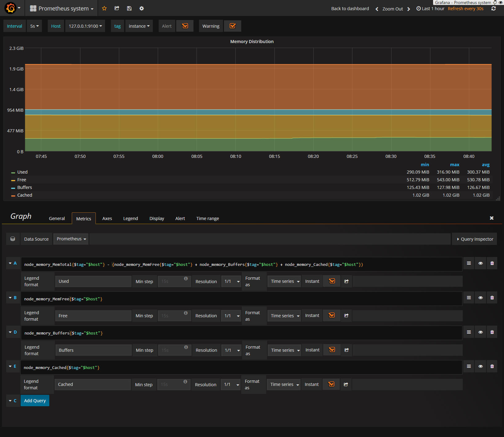Screen dimensions: 504x437
Task: Close the graph editor with the X
Action: pyautogui.click(x=492, y=218)
